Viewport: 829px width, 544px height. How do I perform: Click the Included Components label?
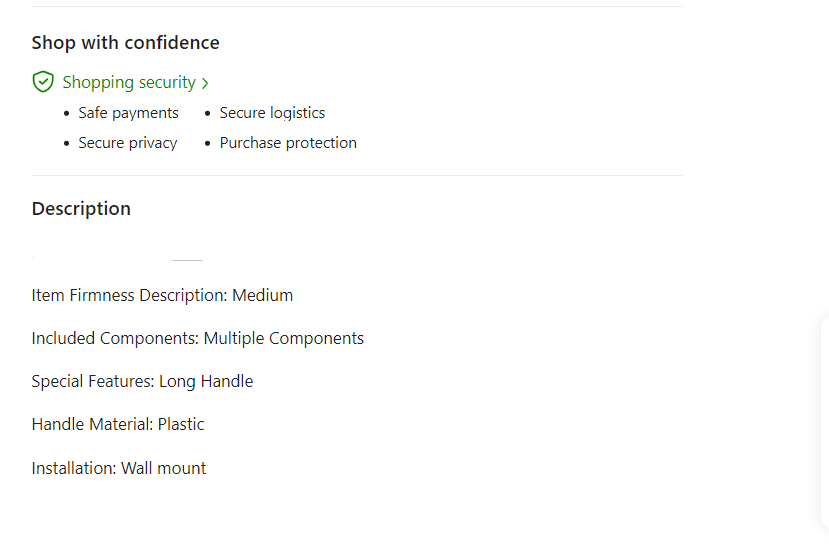coord(115,338)
